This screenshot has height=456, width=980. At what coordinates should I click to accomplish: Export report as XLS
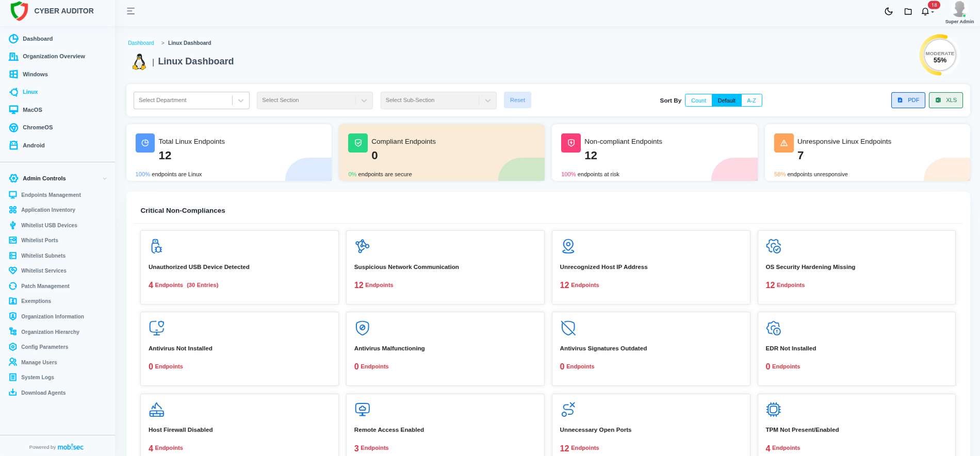point(945,100)
